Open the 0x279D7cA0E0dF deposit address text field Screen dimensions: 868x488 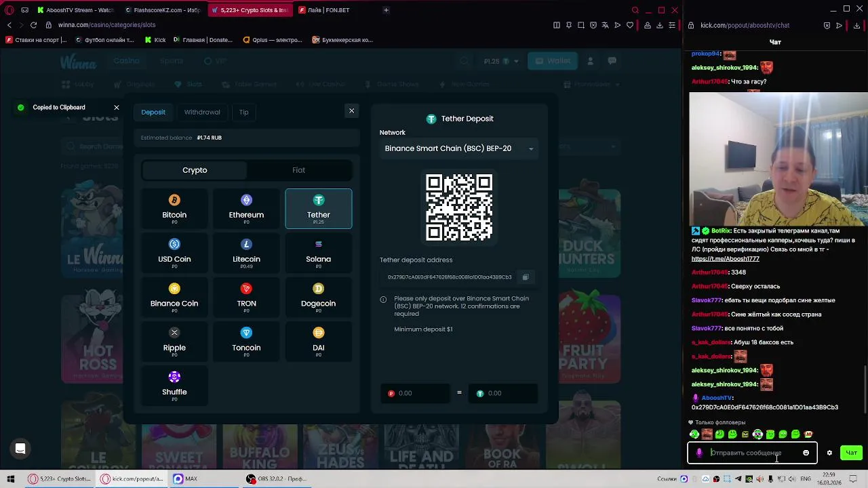[450, 277]
